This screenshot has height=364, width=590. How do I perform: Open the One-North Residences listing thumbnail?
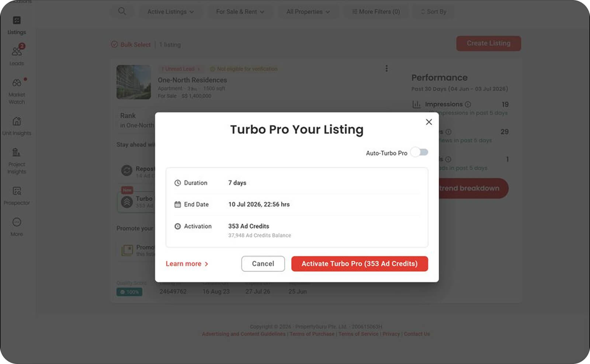(x=133, y=82)
